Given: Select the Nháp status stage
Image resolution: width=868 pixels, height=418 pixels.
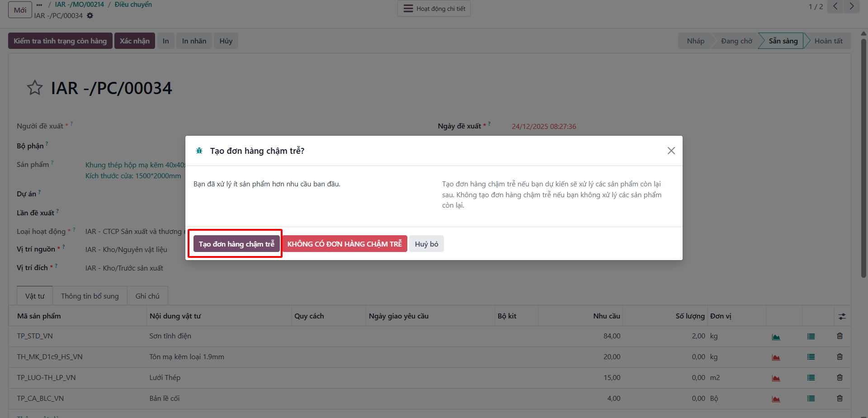Looking at the screenshot, I should pos(695,41).
